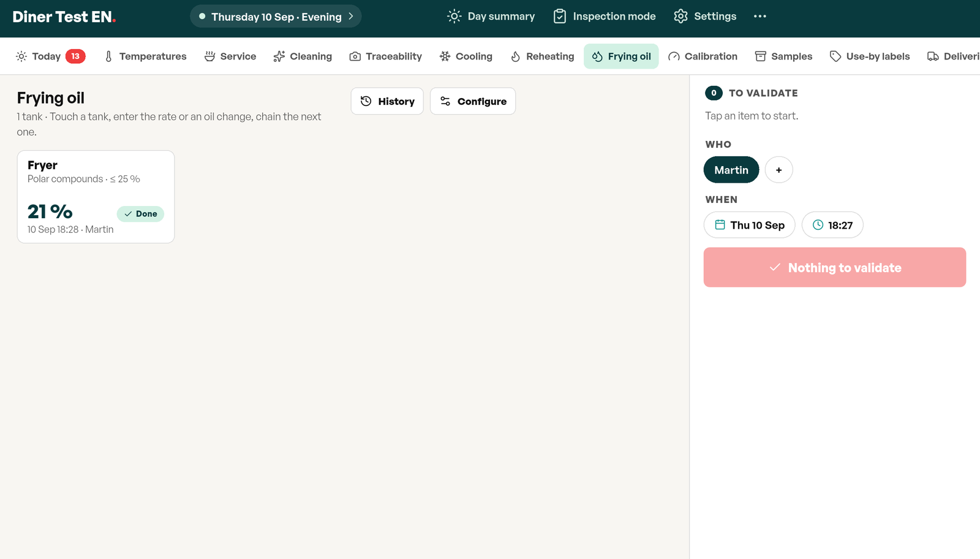Expand the Thursday 10 Sep Evening service selector

[x=276, y=17]
